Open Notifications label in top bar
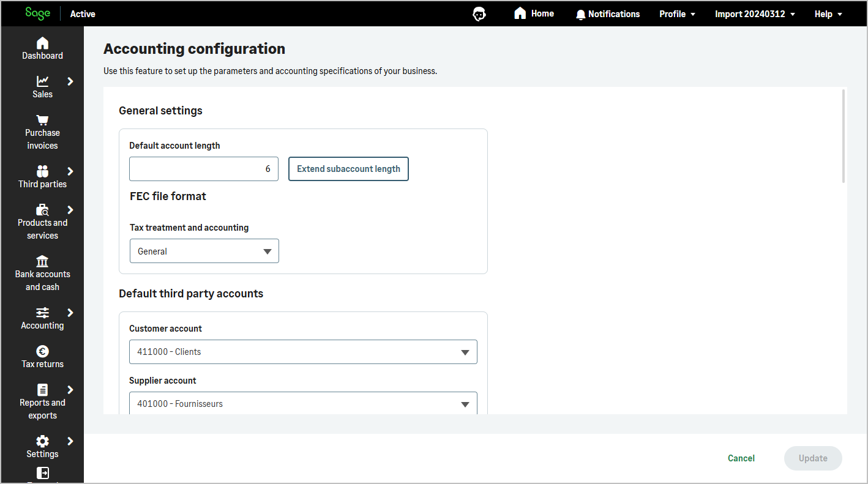The width and height of the screenshot is (868, 484). tap(614, 14)
